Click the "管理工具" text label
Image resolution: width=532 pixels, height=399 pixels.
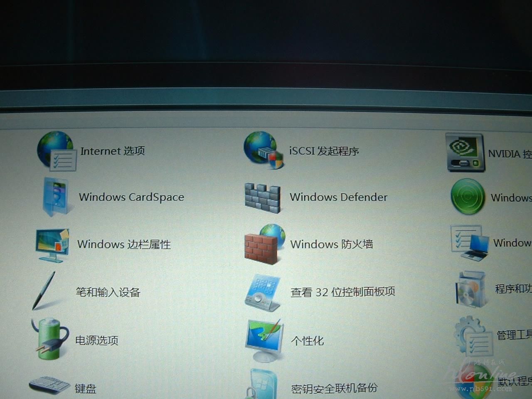[x=514, y=335]
